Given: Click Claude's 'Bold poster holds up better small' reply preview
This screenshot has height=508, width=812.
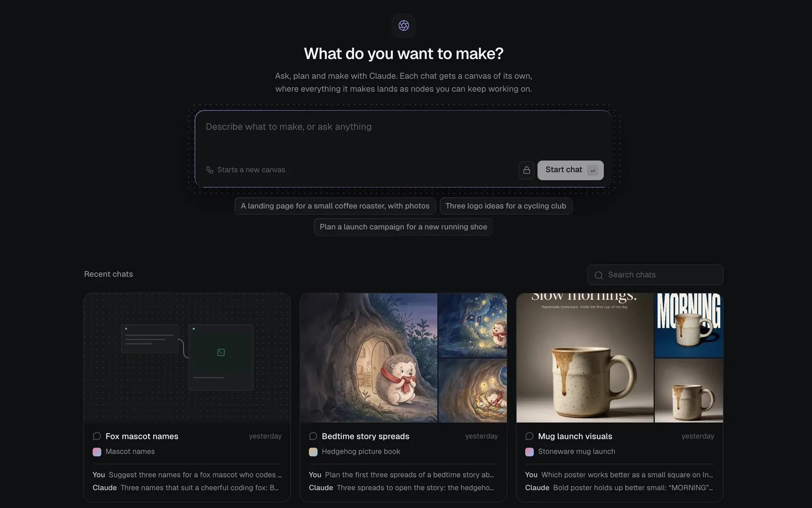Looking at the screenshot, I should tap(633, 488).
